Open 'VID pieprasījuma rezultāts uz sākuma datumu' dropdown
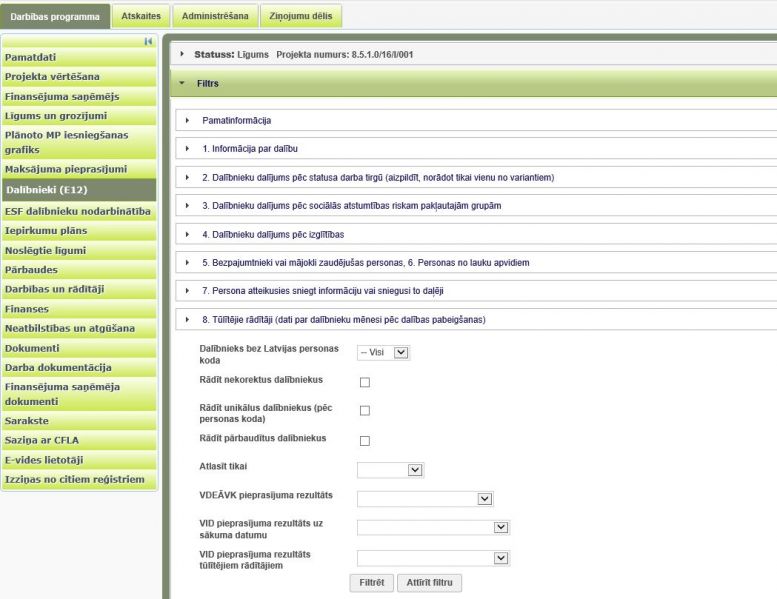The height and width of the screenshot is (599, 777). [x=433, y=529]
